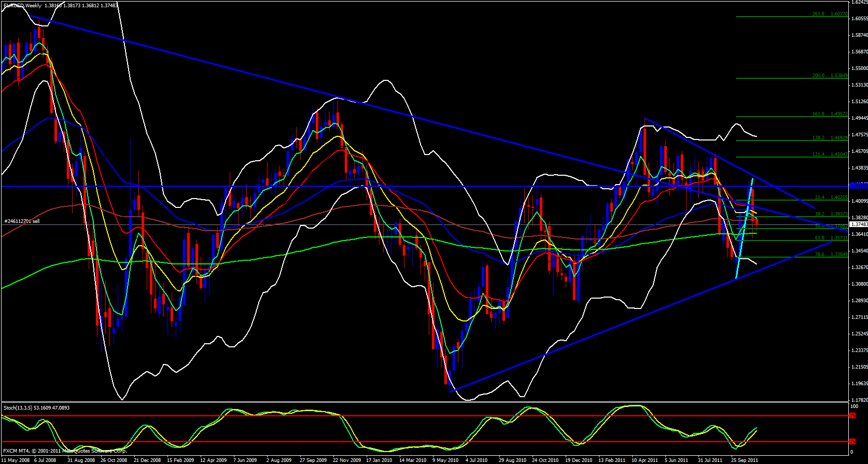Screen dimensions: 868x464
Task: Select the 261.8 Fibonacci level label
Action: point(818,15)
